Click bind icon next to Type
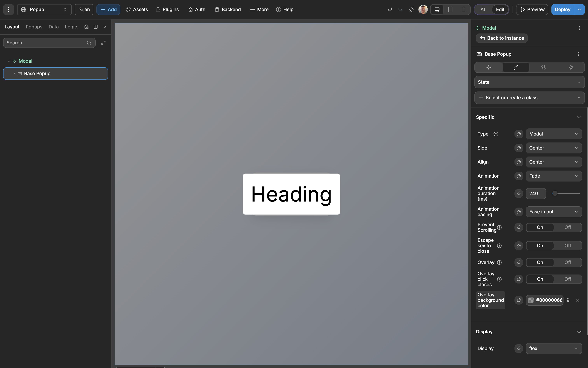588x368 pixels. [519, 134]
